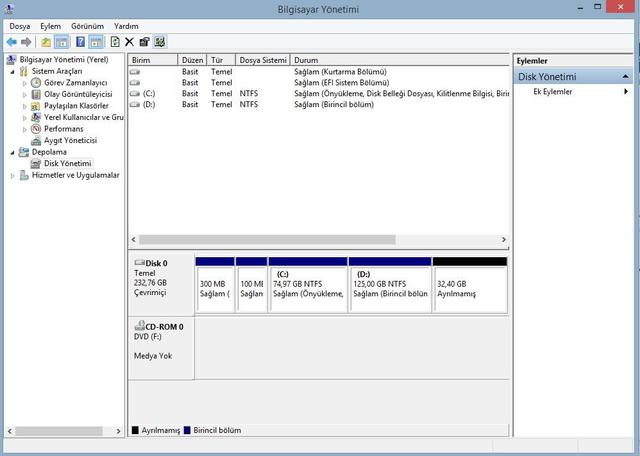Sort by the Dosya Sistemi column header
This screenshot has height=456, width=640.
pos(263,60)
